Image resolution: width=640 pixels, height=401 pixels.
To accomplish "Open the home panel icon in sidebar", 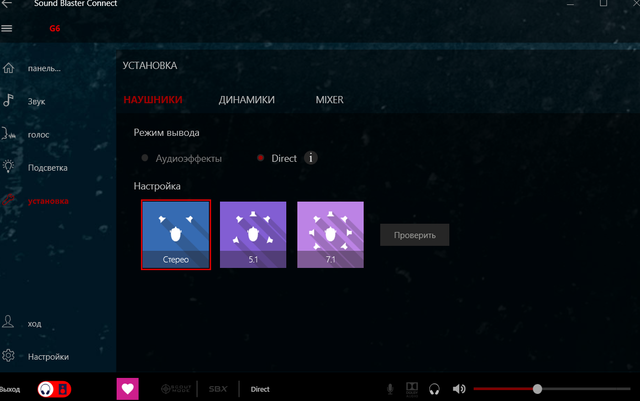I will point(9,68).
